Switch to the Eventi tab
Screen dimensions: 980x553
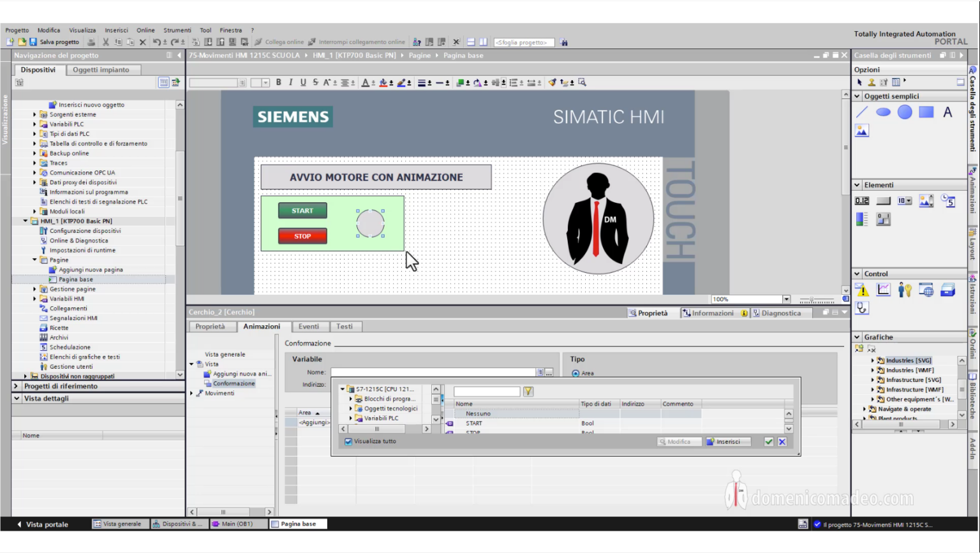pyautogui.click(x=309, y=326)
